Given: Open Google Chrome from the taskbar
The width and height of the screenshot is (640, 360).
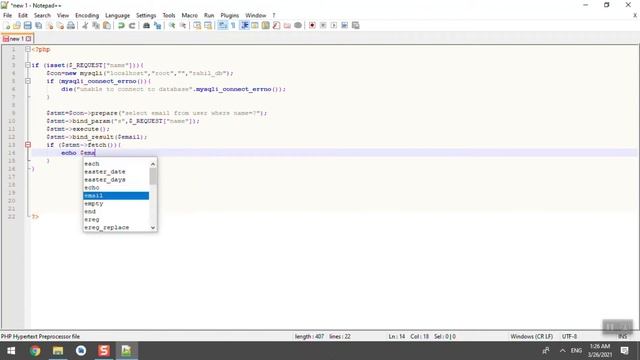Looking at the screenshot, I should click(35, 351).
